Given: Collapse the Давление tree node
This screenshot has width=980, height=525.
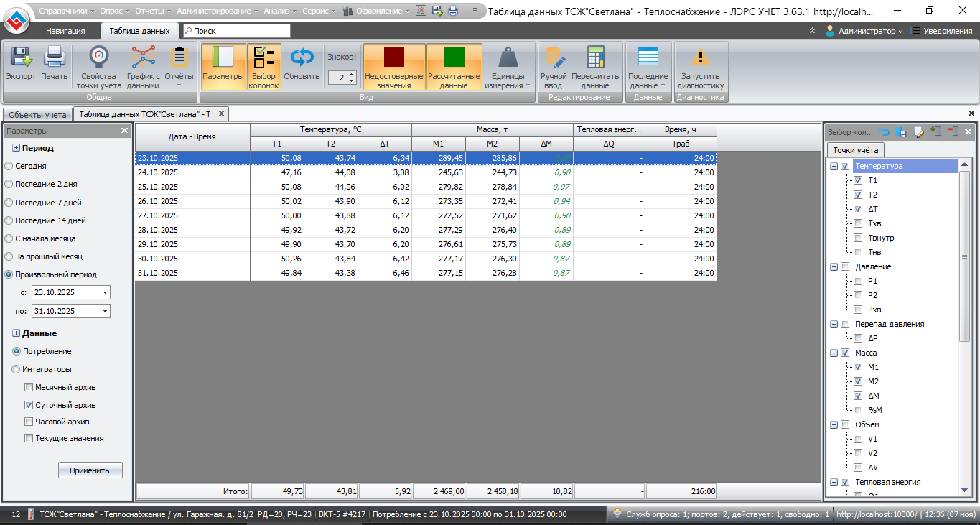Looking at the screenshot, I should coord(834,266).
